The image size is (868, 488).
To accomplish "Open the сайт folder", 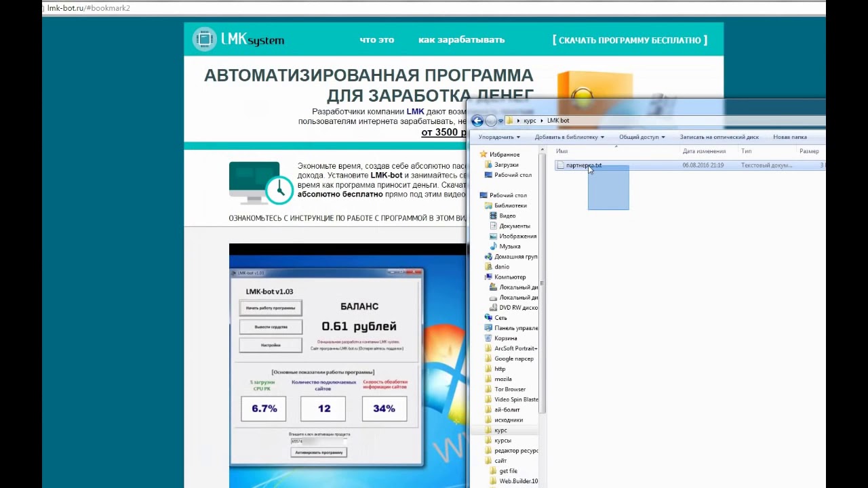I will (496, 461).
